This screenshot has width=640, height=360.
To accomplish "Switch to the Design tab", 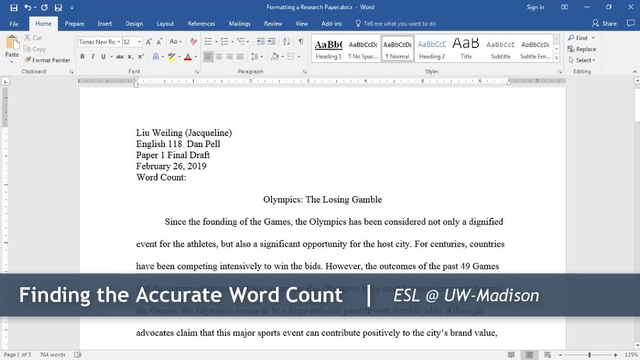I will click(134, 24).
